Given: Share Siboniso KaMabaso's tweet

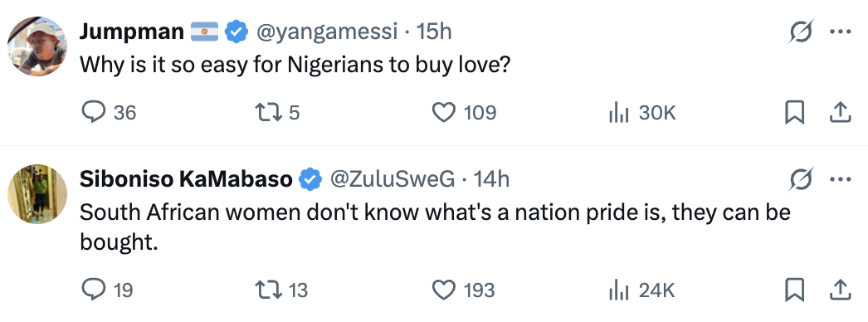Looking at the screenshot, I should [840, 290].
